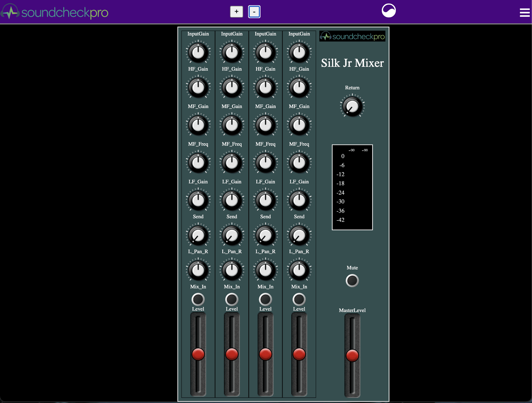Image resolution: width=532 pixels, height=403 pixels.
Task: Click channel 4 MF_Freq knob
Action: (x=299, y=162)
